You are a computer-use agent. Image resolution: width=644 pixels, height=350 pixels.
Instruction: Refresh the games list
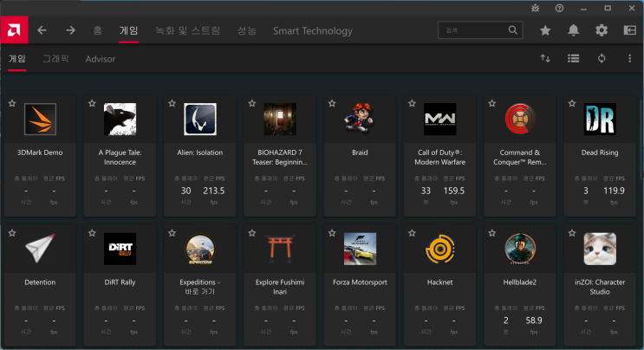pyautogui.click(x=602, y=58)
